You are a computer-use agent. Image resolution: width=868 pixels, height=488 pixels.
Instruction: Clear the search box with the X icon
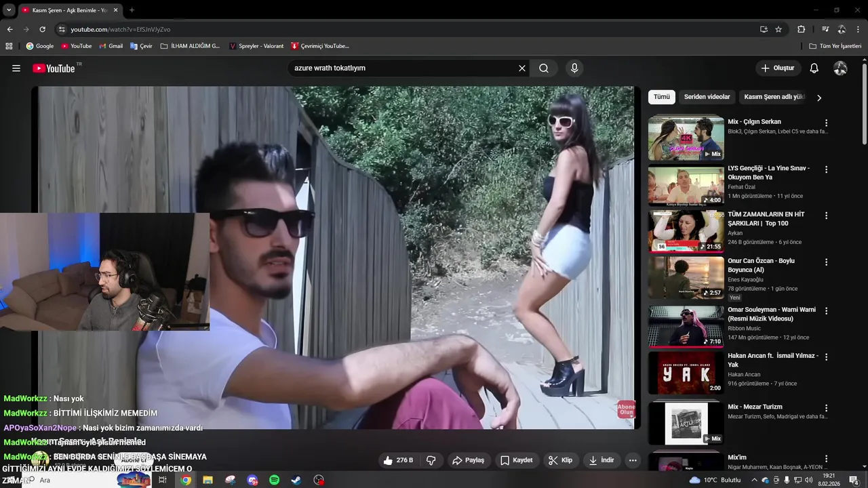point(522,68)
